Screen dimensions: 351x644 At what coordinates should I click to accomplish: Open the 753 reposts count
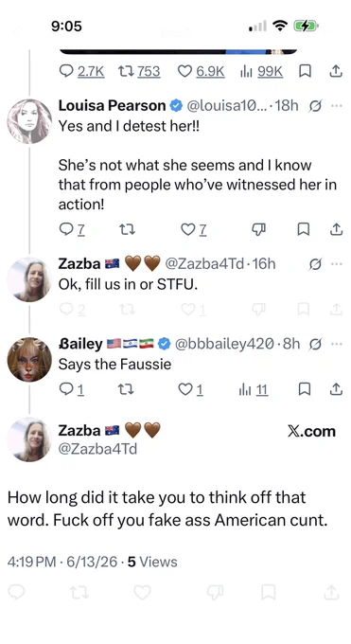point(140,71)
